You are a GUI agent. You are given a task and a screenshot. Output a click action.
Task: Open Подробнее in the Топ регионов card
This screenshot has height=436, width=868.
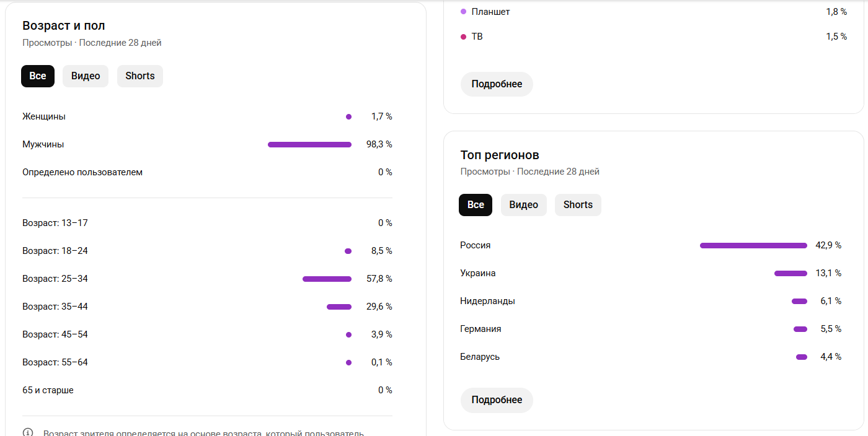(497, 400)
